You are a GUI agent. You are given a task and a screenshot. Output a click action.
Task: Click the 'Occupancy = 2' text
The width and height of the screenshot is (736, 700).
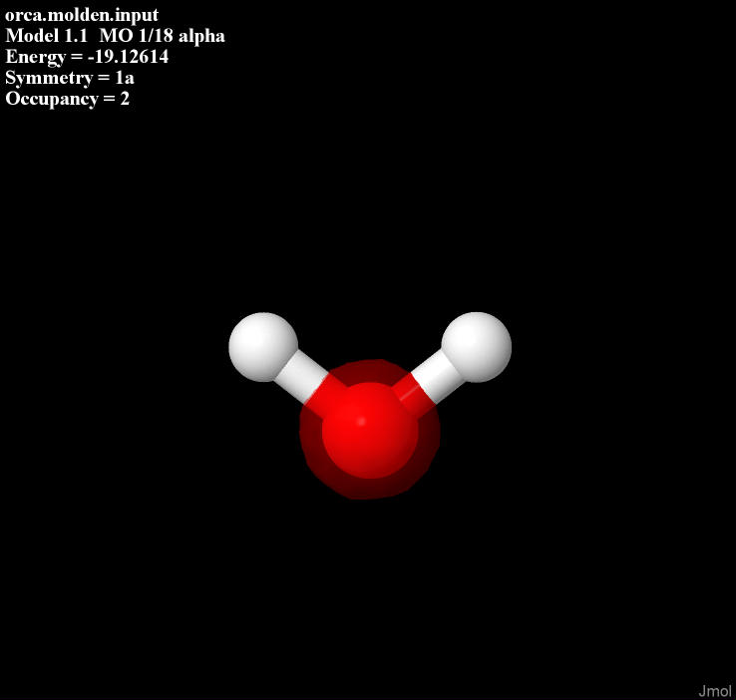[x=67, y=99]
